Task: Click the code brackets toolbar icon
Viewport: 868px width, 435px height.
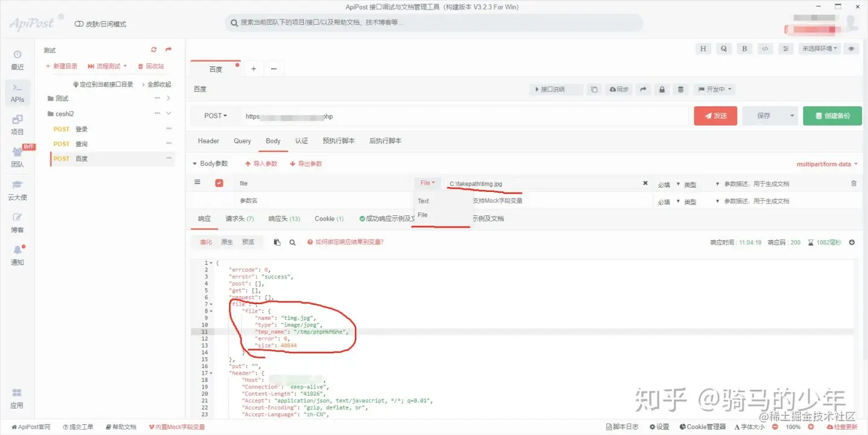Action: pyautogui.click(x=765, y=49)
